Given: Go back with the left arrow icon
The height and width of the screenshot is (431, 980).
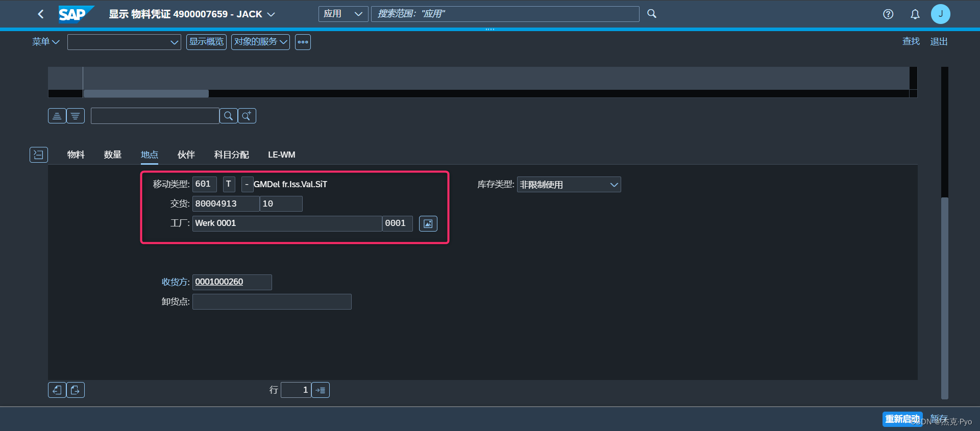Looking at the screenshot, I should pos(41,14).
